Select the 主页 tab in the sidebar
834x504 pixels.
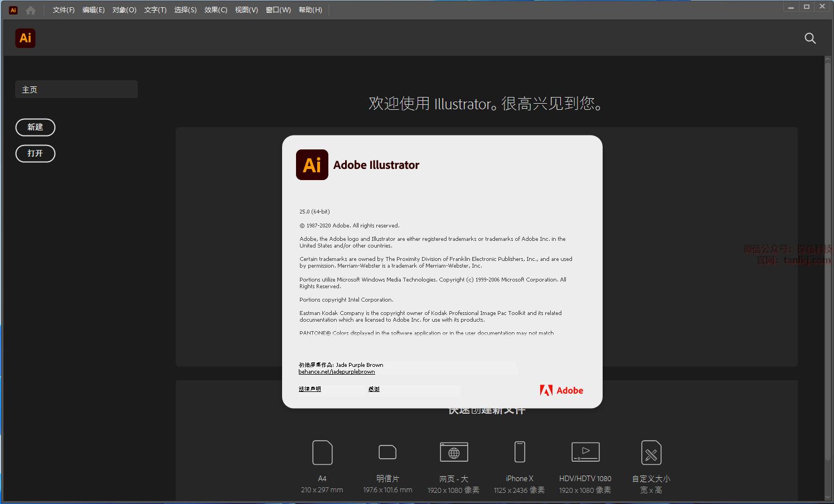(76, 89)
